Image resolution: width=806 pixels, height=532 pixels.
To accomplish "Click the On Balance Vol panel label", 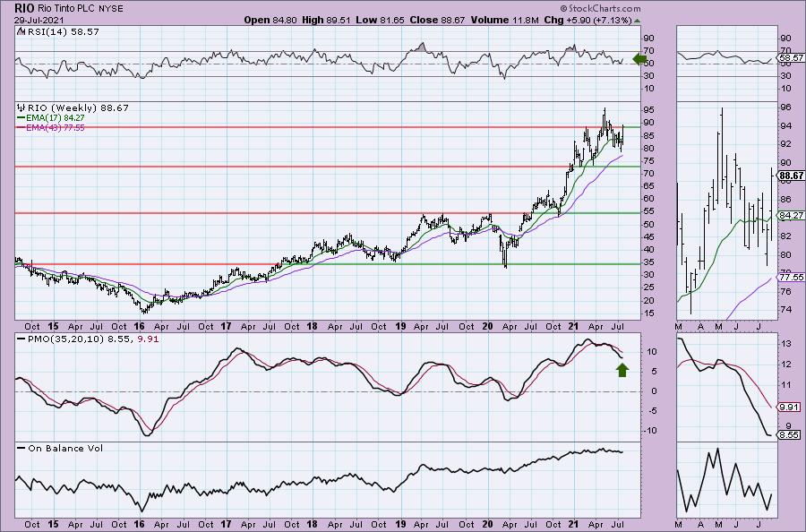I will [65, 448].
